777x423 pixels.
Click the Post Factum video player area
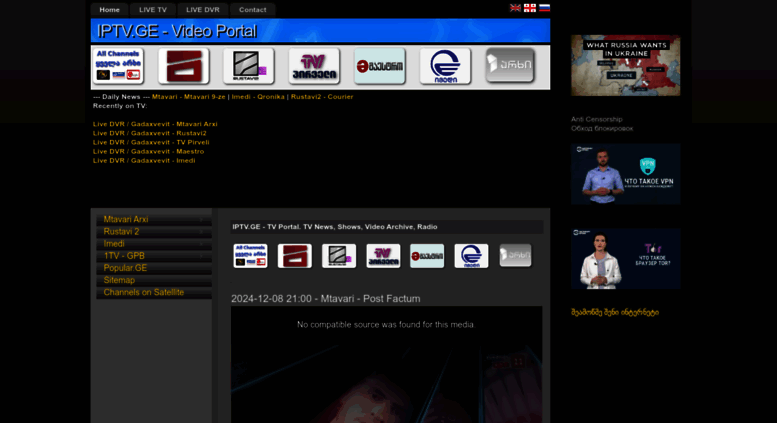coord(387,365)
